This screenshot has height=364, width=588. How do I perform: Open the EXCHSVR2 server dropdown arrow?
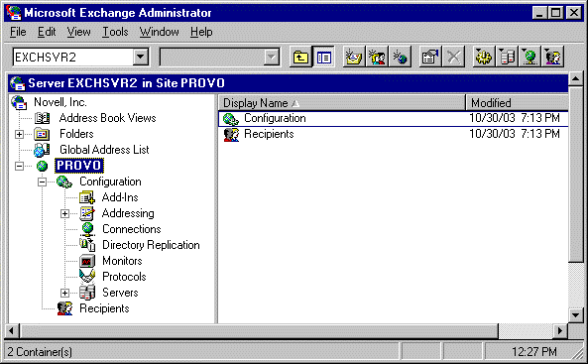[x=140, y=58]
